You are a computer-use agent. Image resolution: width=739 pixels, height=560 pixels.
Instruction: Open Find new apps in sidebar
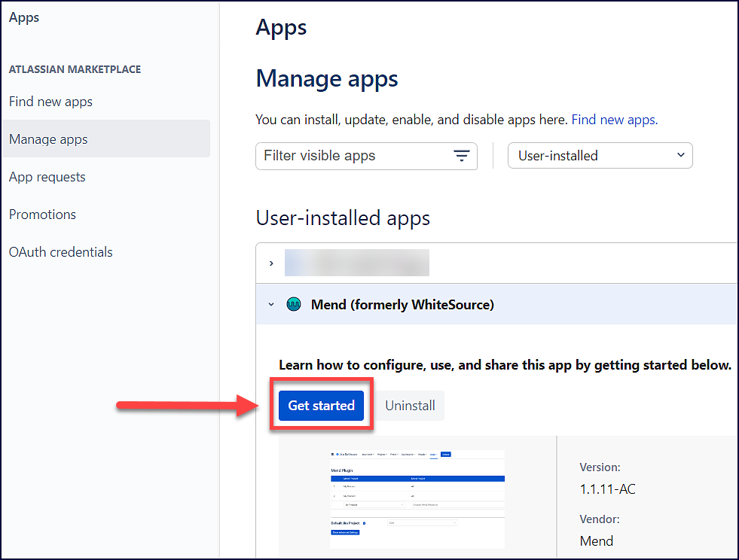click(x=50, y=102)
